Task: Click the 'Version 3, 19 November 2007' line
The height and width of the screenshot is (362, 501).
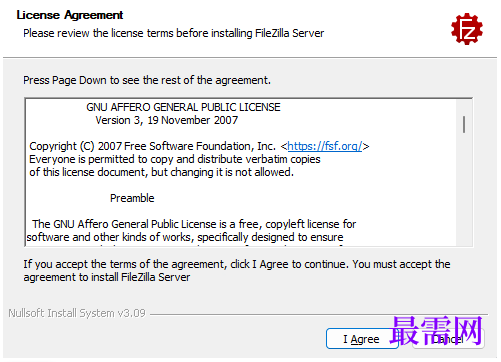Action: 167,120
